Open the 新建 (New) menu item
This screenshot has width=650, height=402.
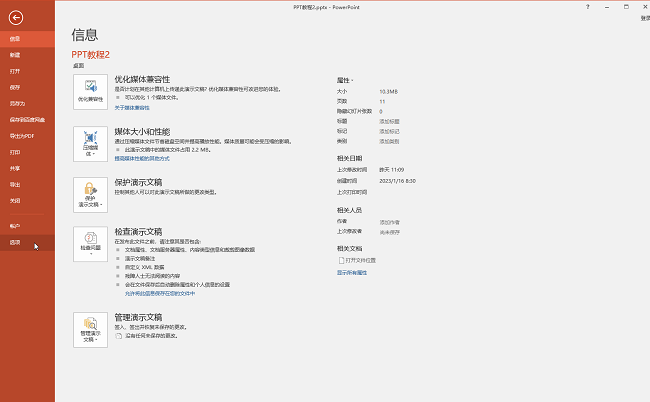27,55
